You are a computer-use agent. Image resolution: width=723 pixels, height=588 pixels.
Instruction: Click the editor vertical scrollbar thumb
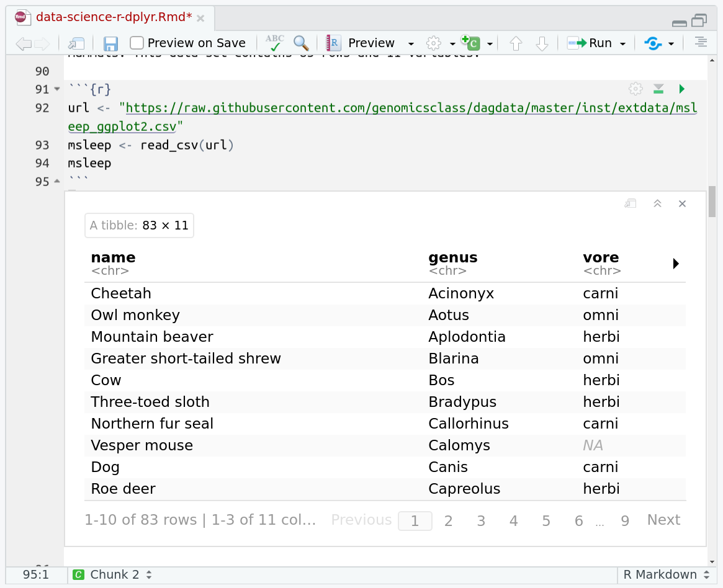click(x=712, y=202)
